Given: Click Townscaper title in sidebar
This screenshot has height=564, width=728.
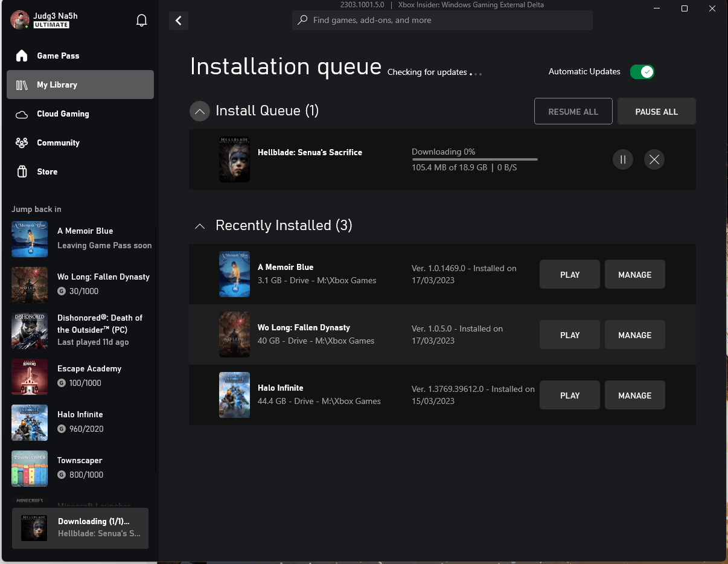Looking at the screenshot, I should (80, 460).
